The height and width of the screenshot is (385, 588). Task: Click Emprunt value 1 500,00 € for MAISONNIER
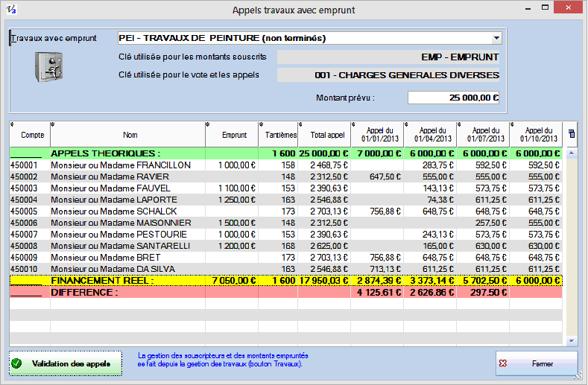tap(237, 223)
